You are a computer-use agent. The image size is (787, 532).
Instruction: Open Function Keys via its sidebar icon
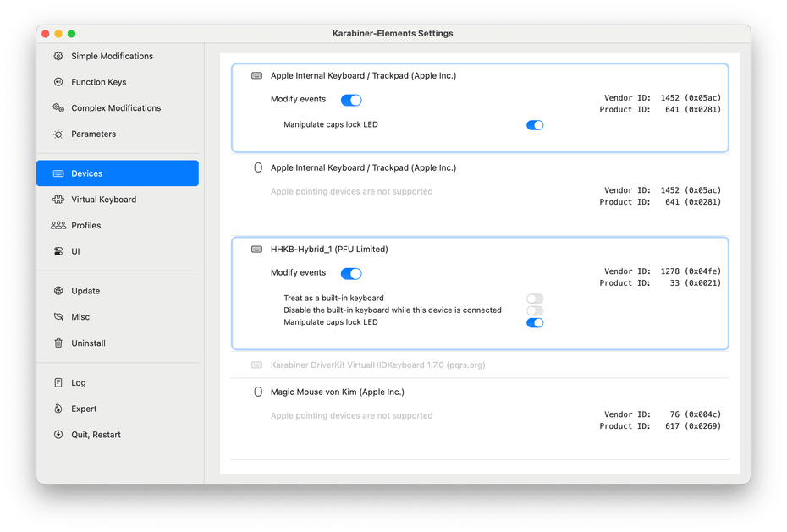click(58, 82)
